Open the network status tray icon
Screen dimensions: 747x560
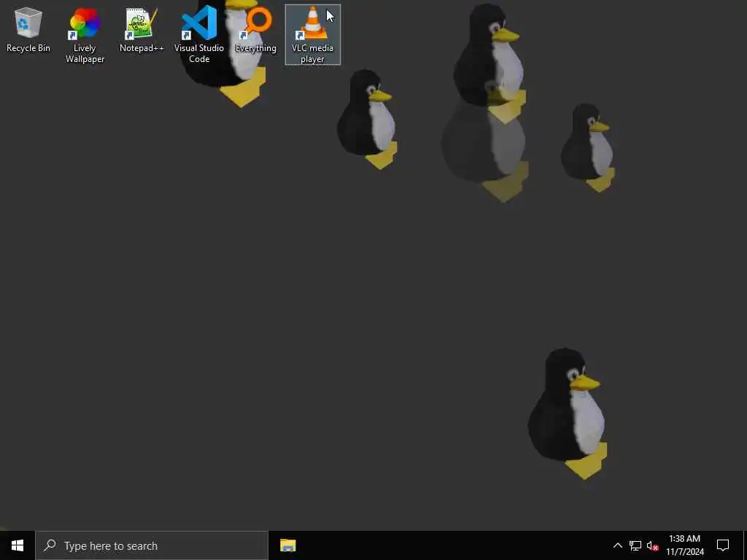pyautogui.click(x=635, y=545)
